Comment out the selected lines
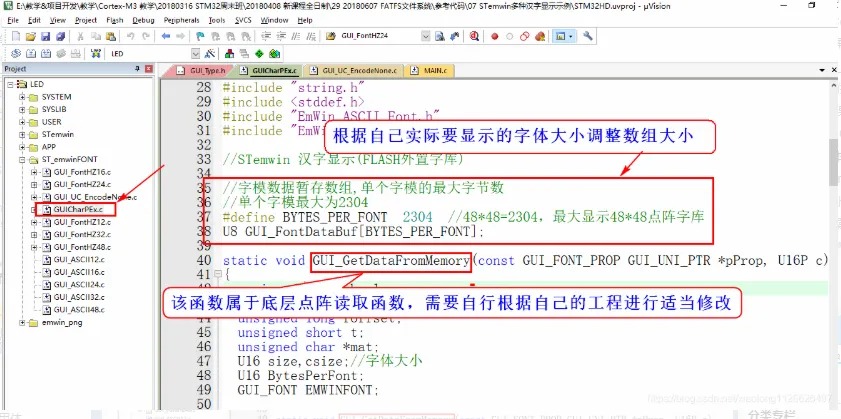The width and height of the screenshot is (841, 419). pos(296,36)
